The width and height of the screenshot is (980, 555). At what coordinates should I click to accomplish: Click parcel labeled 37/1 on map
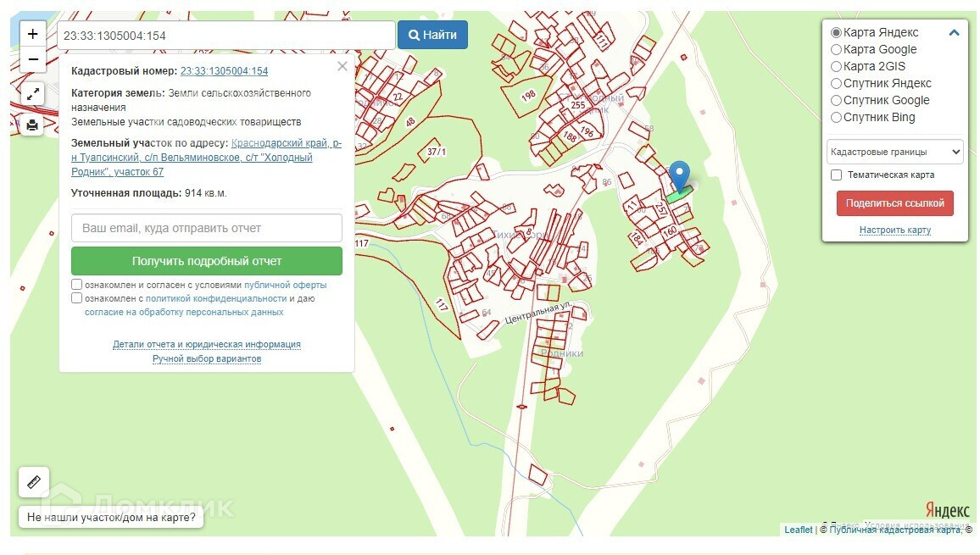pos(437,152)
